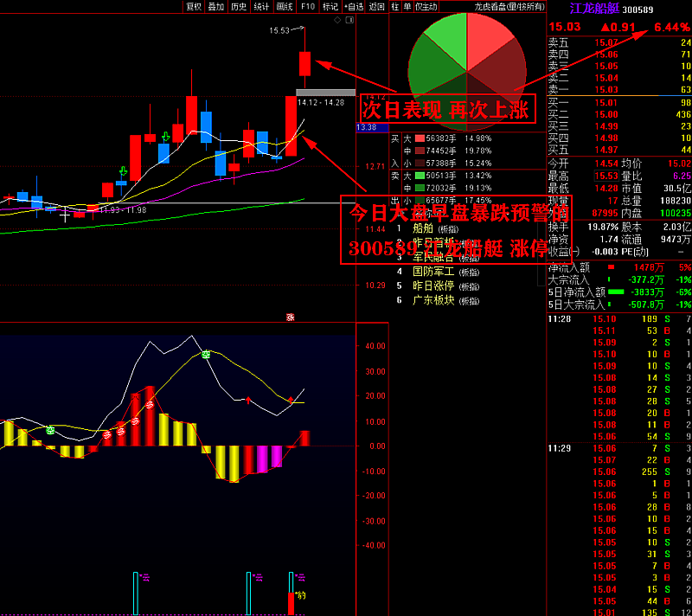
Task: Click the 复权 toolbar button
Action: tap(193, 6)
